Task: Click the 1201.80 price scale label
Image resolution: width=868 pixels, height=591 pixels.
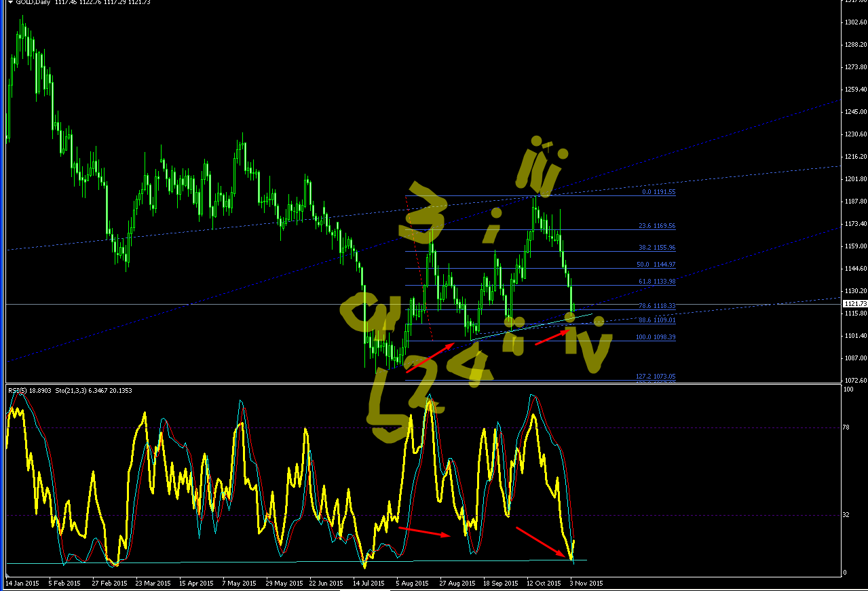Action: click(x=856, y=179)
